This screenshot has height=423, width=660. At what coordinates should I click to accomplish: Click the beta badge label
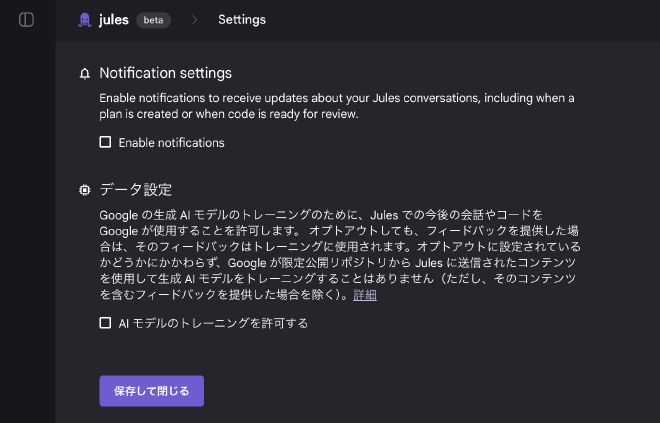tap(153, 20)
